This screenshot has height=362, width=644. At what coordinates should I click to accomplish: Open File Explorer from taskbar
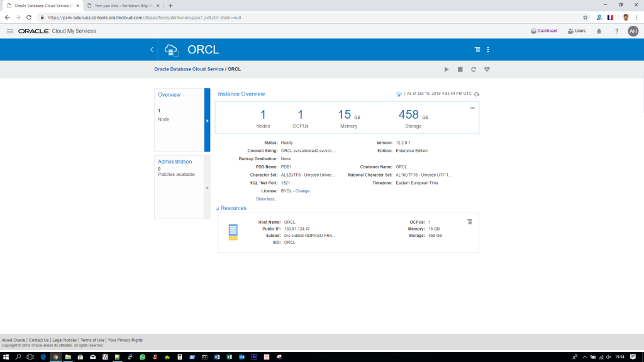click(x=68, y=357)
